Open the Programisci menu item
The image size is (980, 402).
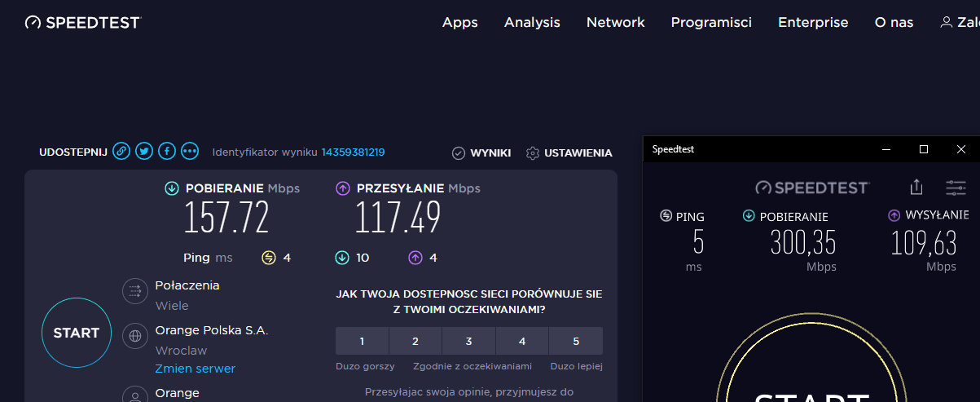pos(711,23)
